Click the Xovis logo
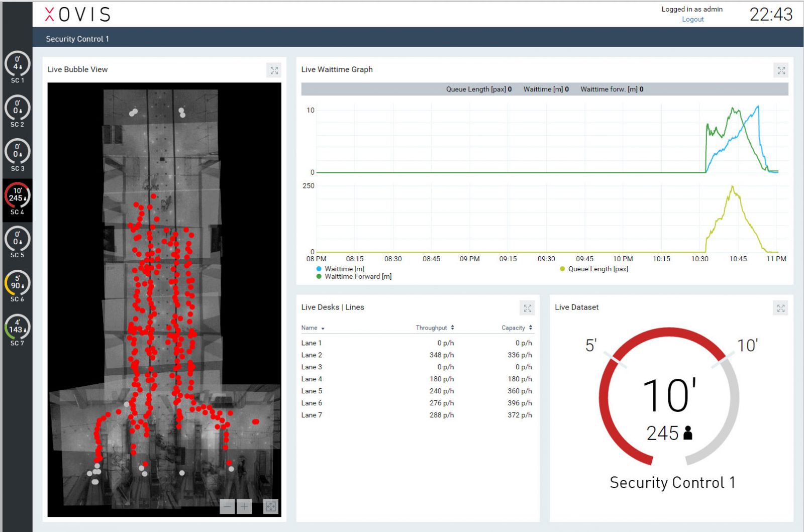The width and height of the screenshot is (804, 532). click(78, 14)
